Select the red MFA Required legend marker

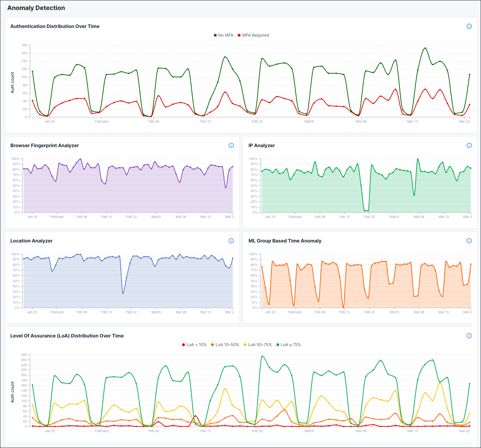pyautogui.click(x=238, y=35)
